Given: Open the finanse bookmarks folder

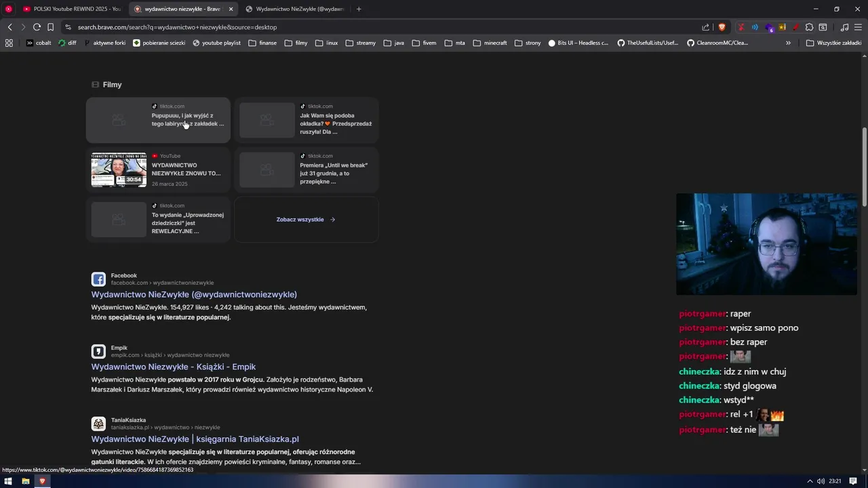Looking at the screenshot, I should coord(262,43).
